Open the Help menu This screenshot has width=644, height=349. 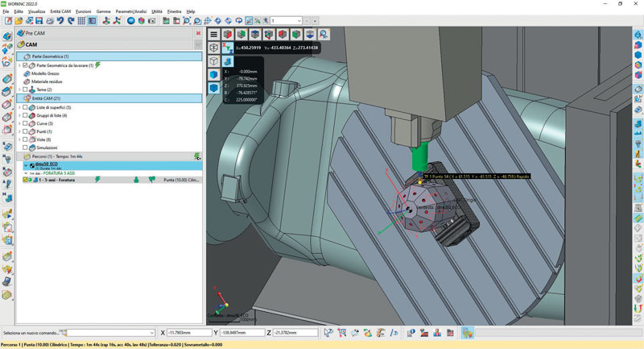coord(191,11)
